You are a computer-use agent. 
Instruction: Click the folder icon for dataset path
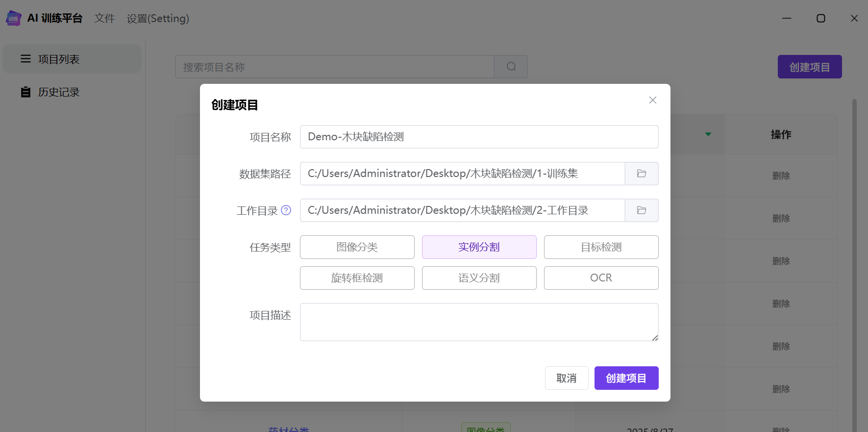coord(641,174)
